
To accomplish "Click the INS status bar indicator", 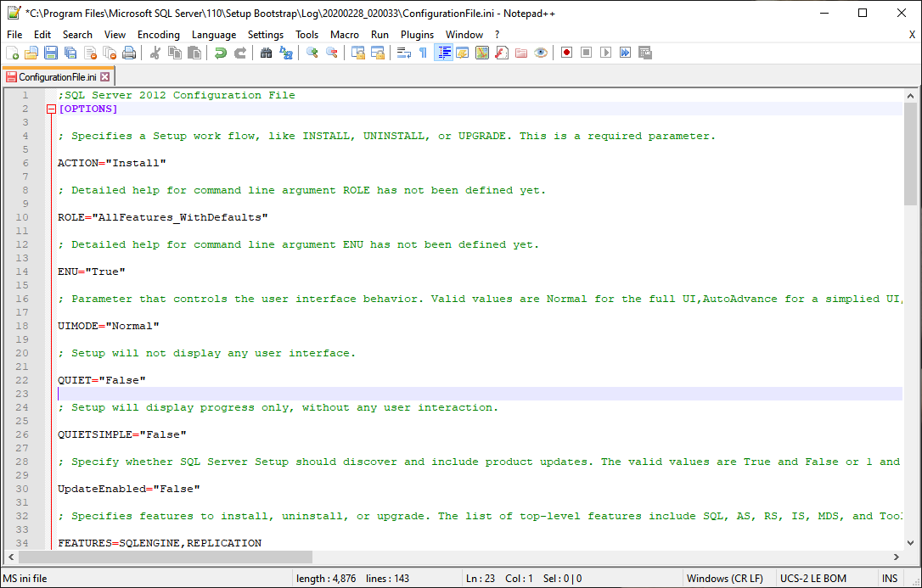I will tap(890, 579).
